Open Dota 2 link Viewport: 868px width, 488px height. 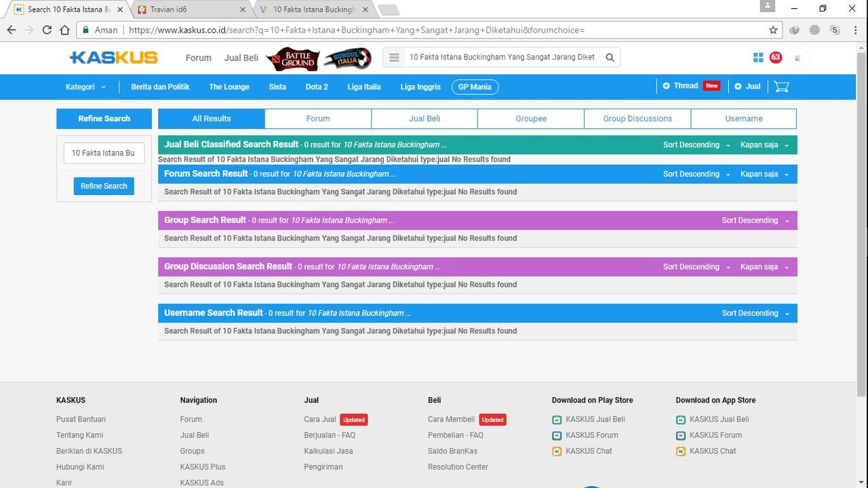317,87
